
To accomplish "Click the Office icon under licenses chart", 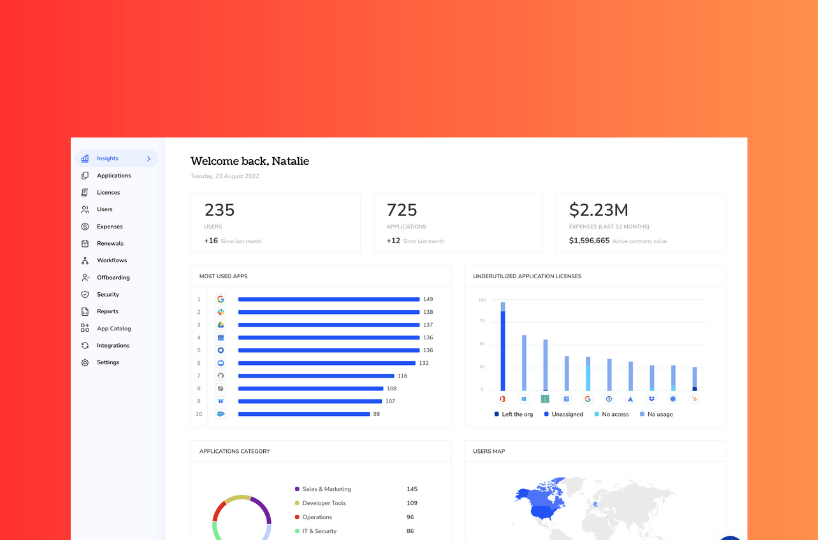I will [x=502, y=398].
